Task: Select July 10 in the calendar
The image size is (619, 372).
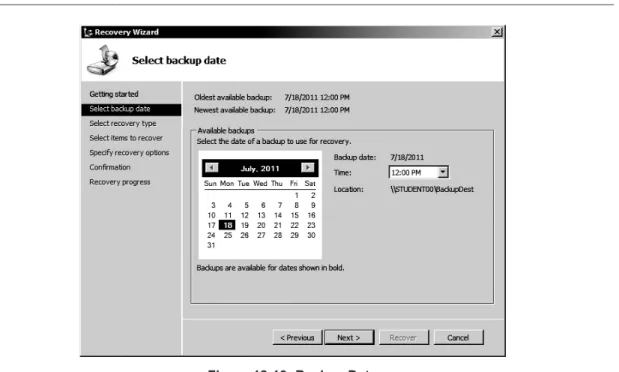Action: (212, 215)
